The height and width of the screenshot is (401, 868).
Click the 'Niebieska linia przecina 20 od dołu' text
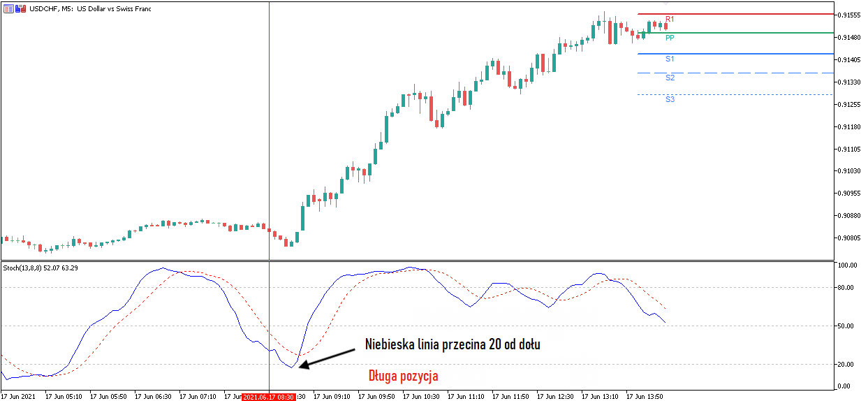tap(453, 344)
